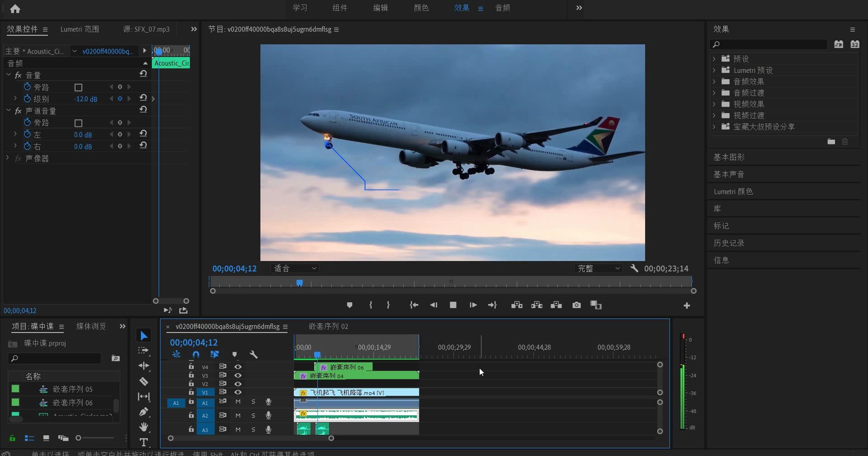Collapse the 音量 effect section
The height and width of the screenshot is (456, 868).
coord(8,75)
